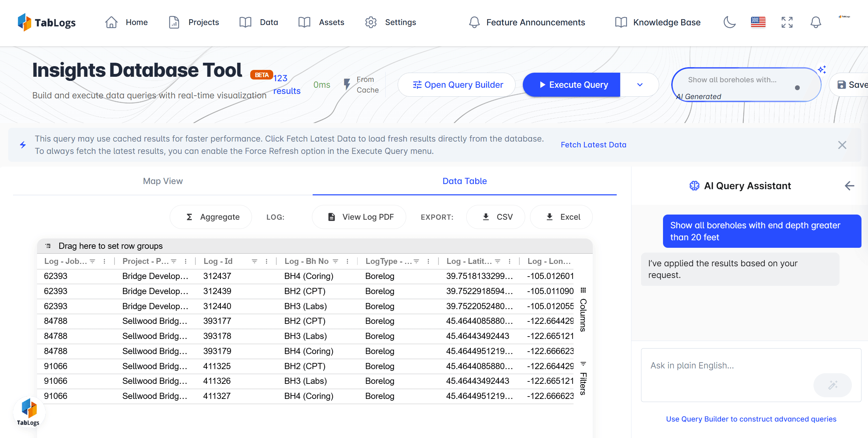868x438 pixels.
Task: Switch to the Map View tab
Action: (x=163, y=181)
